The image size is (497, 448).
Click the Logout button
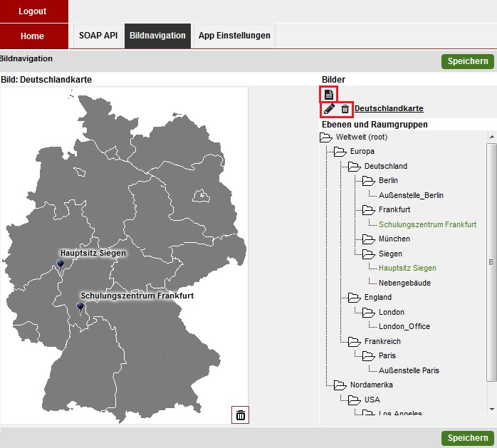click(34, 11)
